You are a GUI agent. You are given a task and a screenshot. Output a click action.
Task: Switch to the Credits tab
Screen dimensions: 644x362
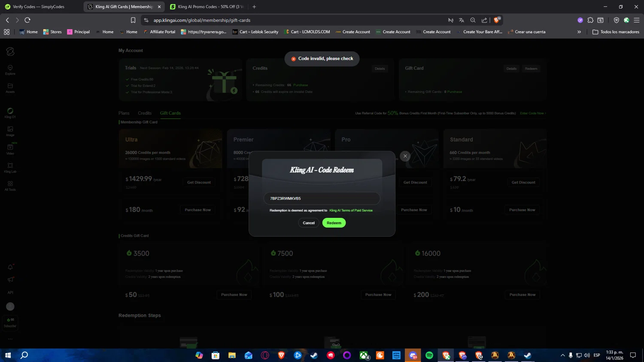145,113
